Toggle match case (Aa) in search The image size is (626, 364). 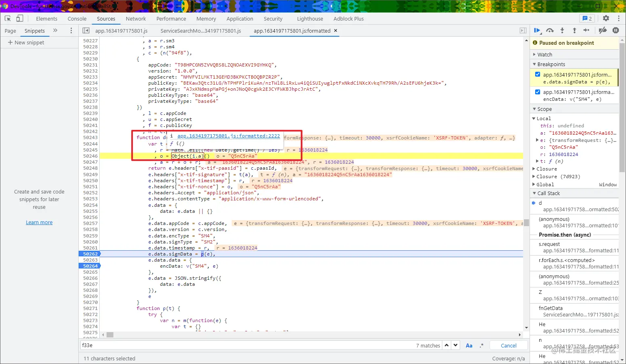point(469,345)
